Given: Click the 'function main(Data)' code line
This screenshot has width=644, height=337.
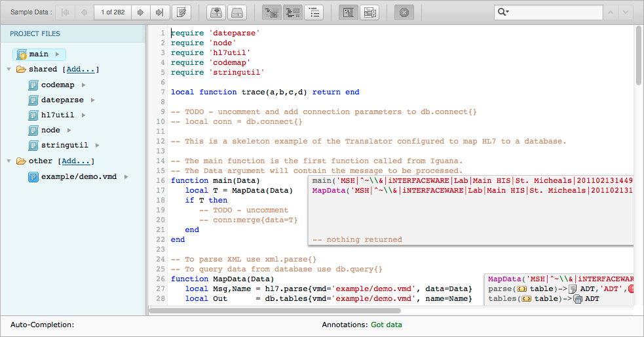Looking at the screenshot, I should (216, 181).
